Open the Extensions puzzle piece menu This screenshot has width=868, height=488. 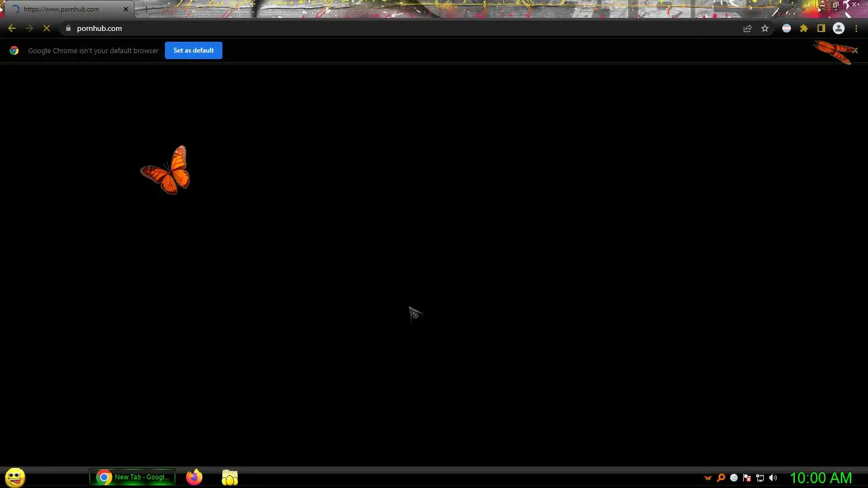[804, 28]
